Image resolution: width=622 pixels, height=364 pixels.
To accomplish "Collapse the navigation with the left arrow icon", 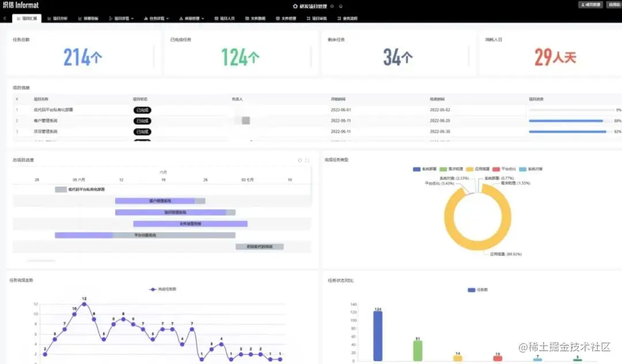I will 5,18.
